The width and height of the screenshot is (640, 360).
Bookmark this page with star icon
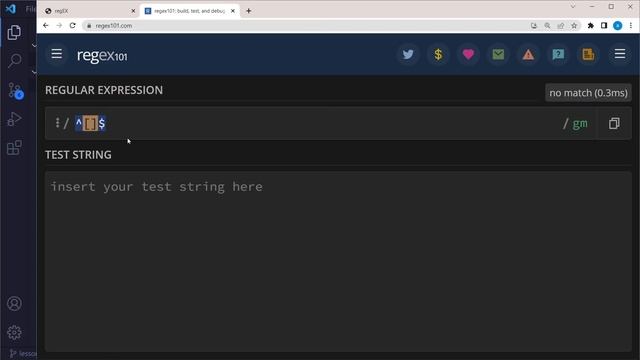coord(574,26)
